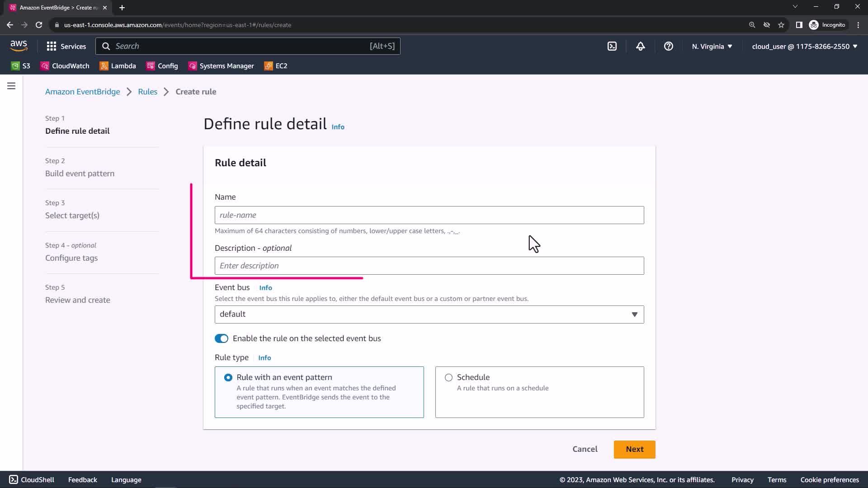Expand the N. Virginia region selector
868x488 pixels.
click(x=712, y=47)
